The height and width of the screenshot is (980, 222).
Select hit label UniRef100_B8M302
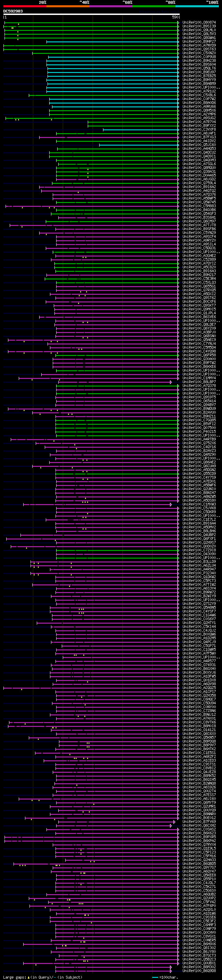coord(199,967)
